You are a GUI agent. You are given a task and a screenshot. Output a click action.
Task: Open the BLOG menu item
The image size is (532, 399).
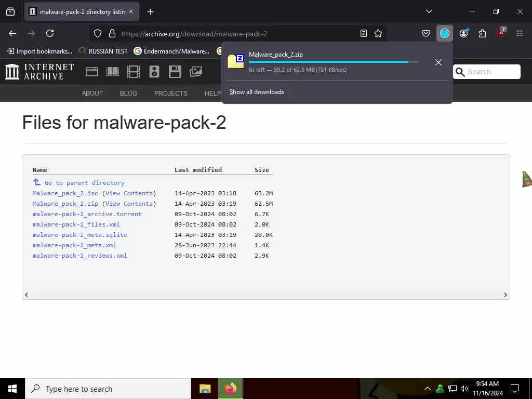point(128,94)
